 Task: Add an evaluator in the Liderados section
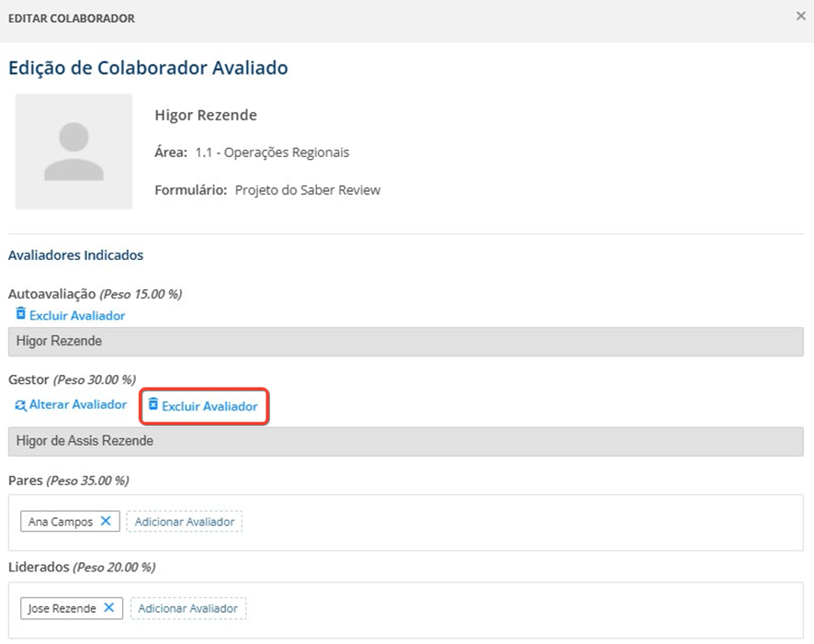point(188,608)
